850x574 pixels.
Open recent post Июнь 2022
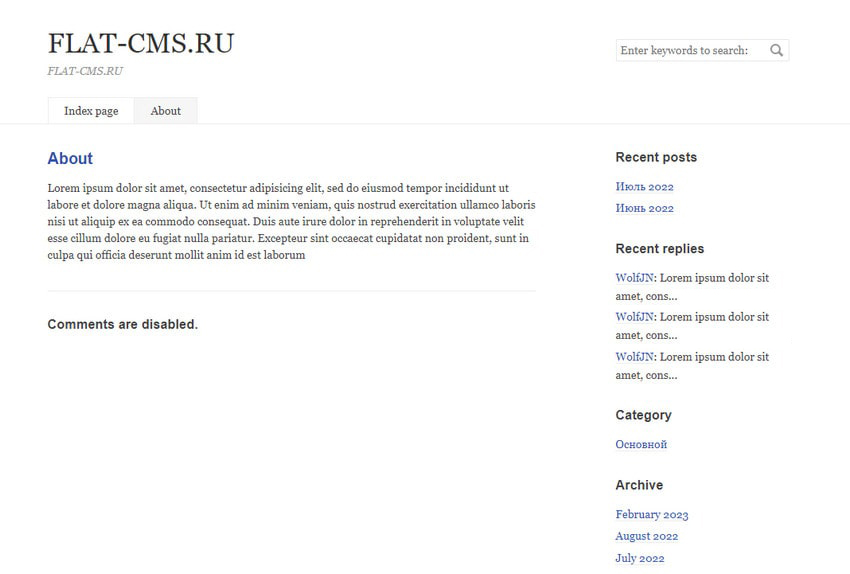[x=645, y=208]
